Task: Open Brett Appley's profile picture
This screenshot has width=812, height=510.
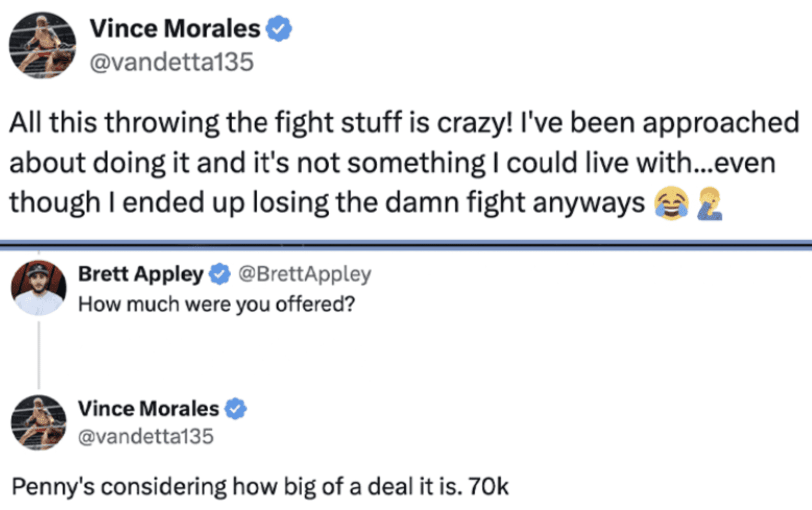Action: click(x=39, y=288)
